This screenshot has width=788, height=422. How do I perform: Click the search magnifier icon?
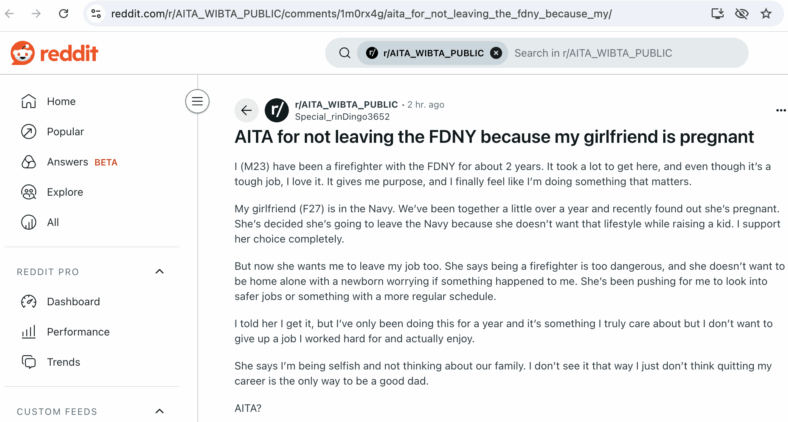(344, 53)
